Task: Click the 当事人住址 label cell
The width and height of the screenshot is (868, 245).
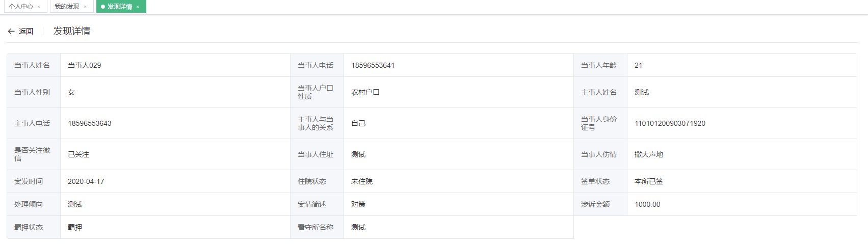Action: click(317, 154)
